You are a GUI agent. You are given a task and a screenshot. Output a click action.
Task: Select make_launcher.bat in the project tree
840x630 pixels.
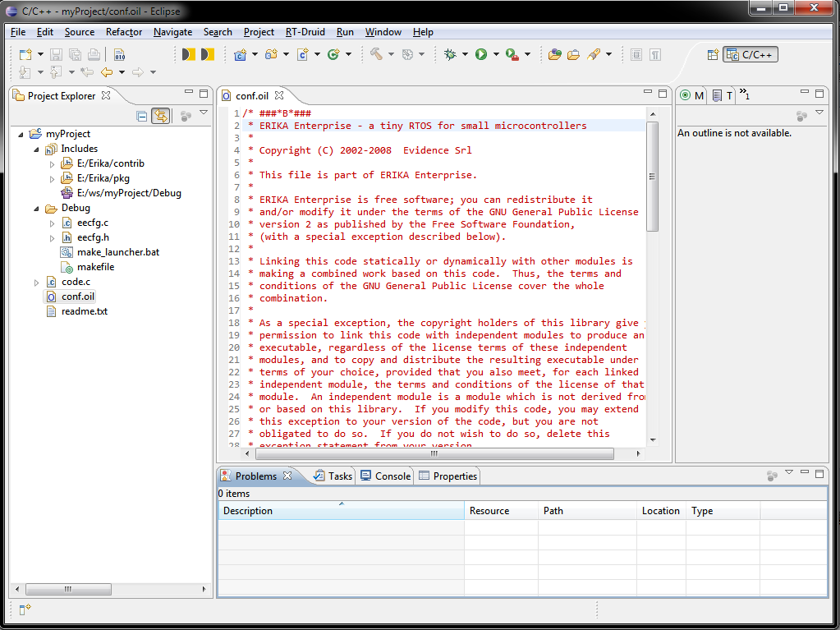tap(110, 252)
